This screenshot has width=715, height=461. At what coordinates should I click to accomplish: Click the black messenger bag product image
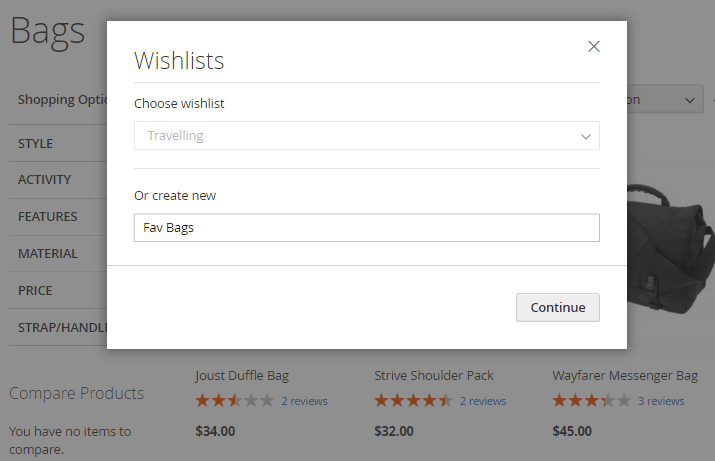(670, 250)
